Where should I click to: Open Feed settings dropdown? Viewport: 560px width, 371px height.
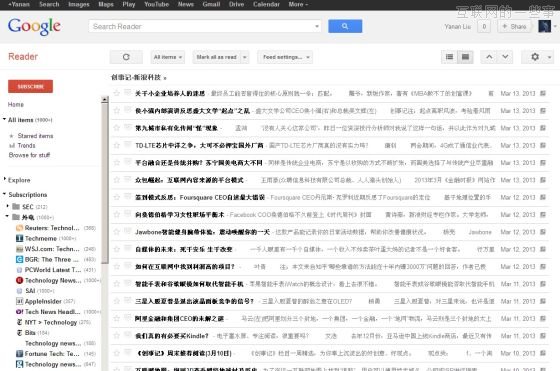[285, 57]
